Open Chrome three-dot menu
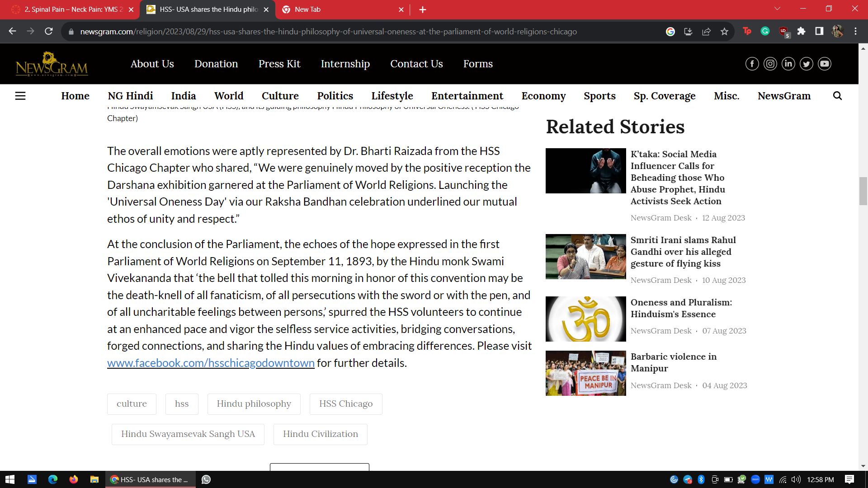The image size is (868, 488). click(855, 31)
